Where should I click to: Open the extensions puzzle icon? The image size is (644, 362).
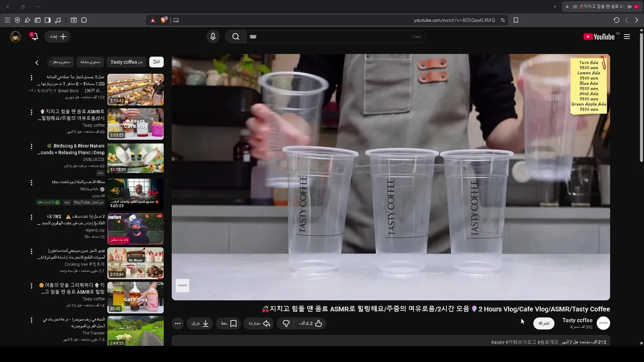point(84,20)
